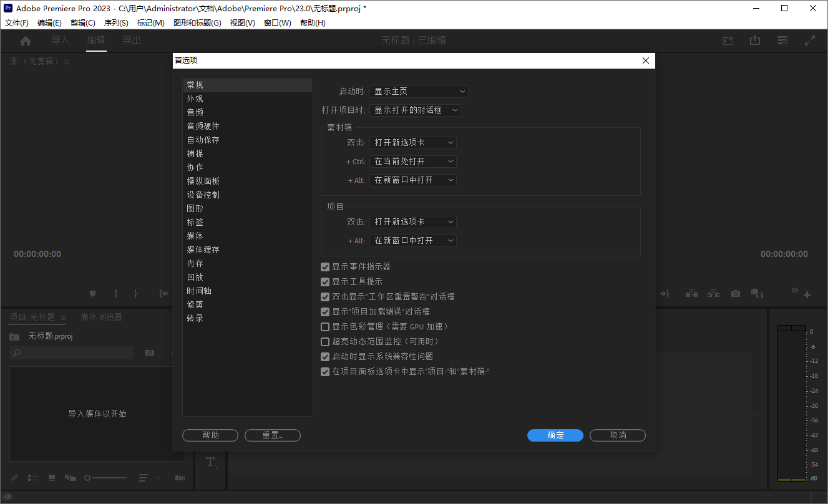
Task: Open the workspaces menu icon
Action: tap(782, 40)
